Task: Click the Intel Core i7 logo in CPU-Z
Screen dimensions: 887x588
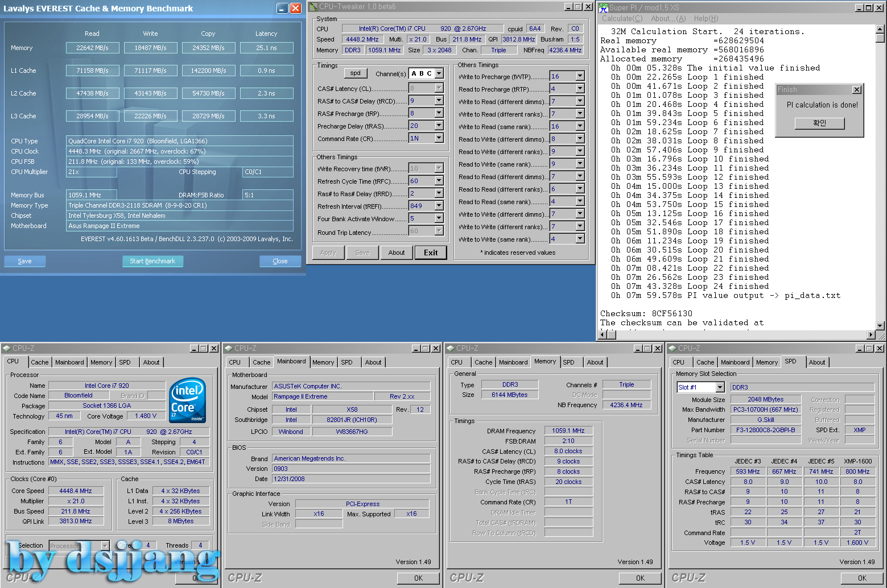Action: (188, 400)
